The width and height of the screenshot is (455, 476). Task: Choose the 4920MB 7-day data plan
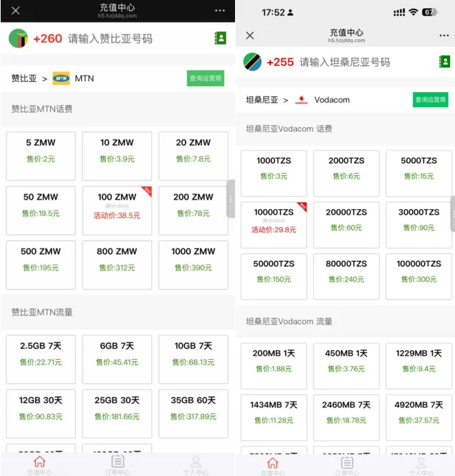pos(419,418)
